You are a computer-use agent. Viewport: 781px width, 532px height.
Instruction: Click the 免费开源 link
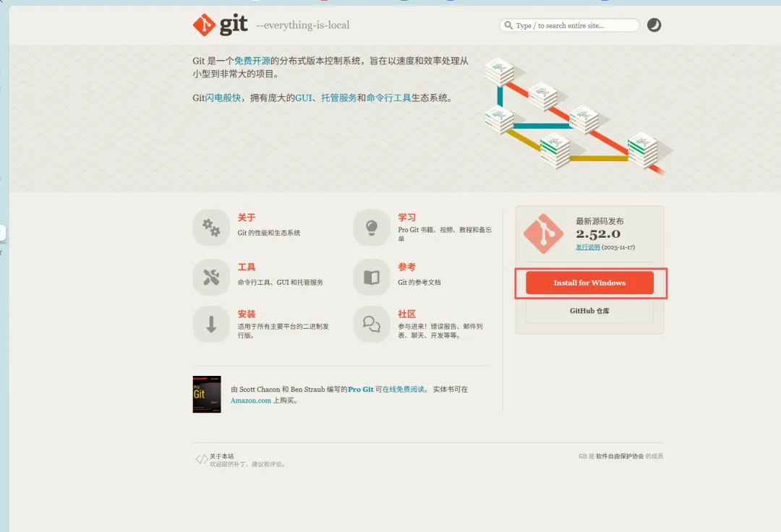pos(252,61)
